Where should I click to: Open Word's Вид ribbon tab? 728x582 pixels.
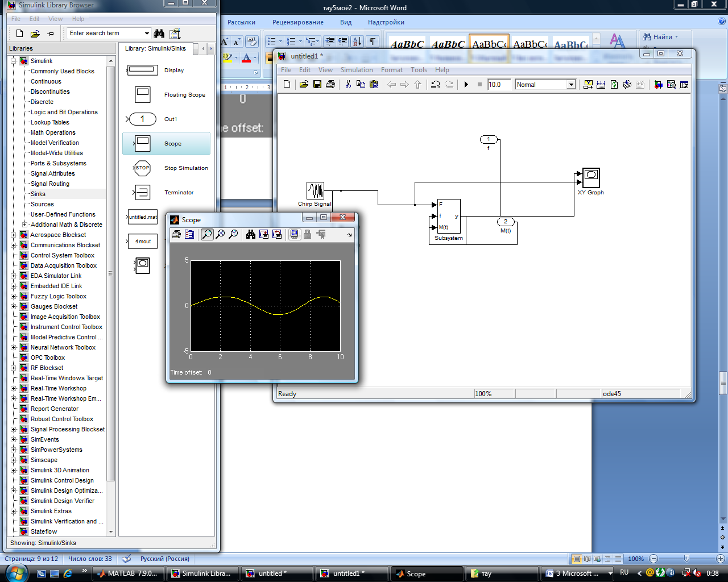click(x=346, y=22)
